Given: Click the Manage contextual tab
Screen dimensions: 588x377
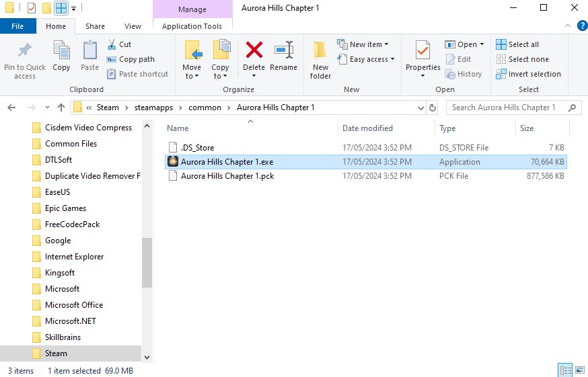Looking at the screenshot, I should coord(192,9).
